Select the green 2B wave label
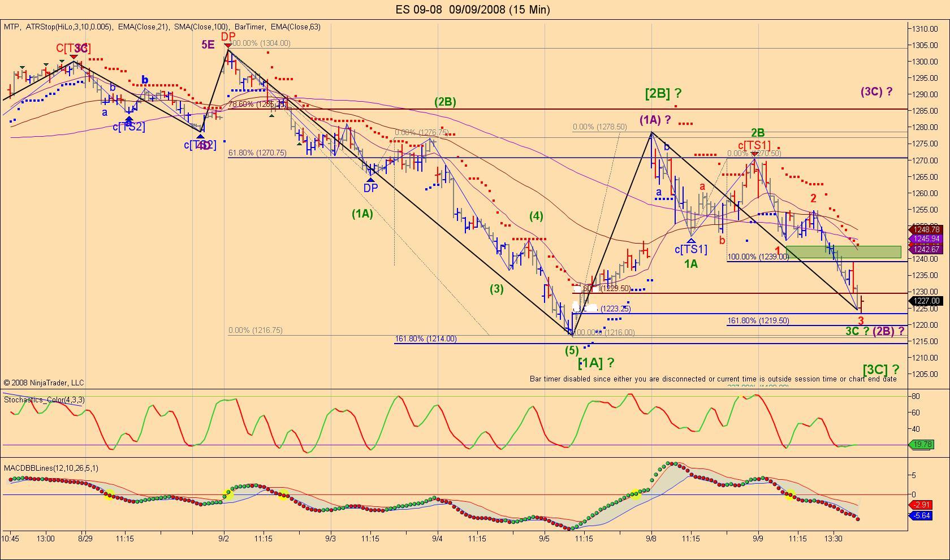The image size is (950, 560). pyautogui.click(x=758, y=133)
